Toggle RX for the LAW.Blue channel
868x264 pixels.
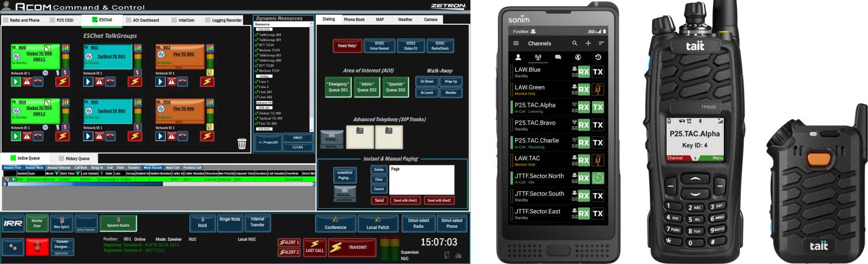584,72
